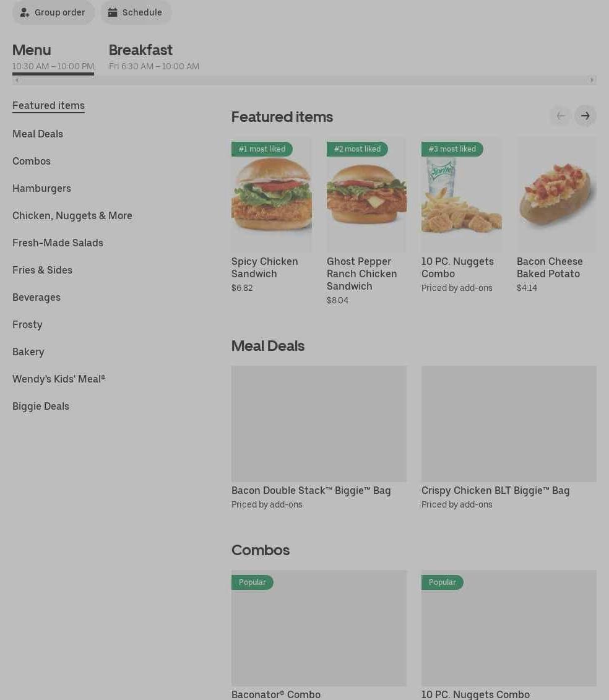Open the Bacon Double Stack Biggie Bag item

[x=319, y=438]
